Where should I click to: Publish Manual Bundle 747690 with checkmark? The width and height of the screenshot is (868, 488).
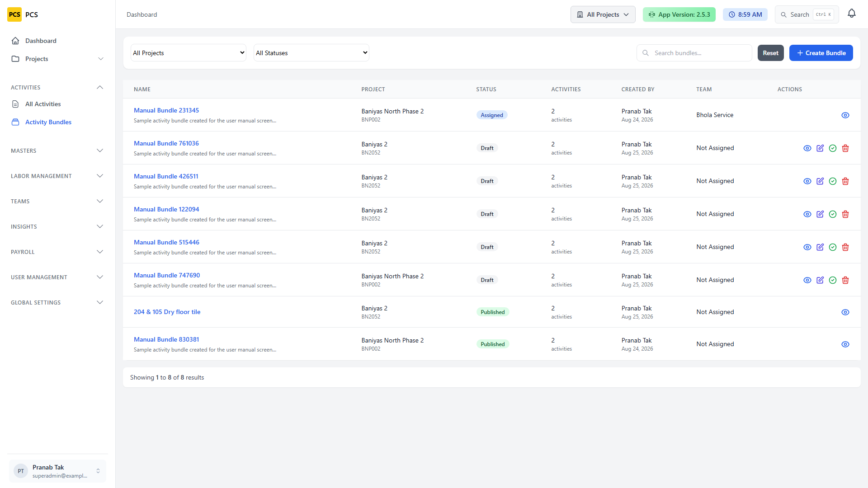click(833, 280)
